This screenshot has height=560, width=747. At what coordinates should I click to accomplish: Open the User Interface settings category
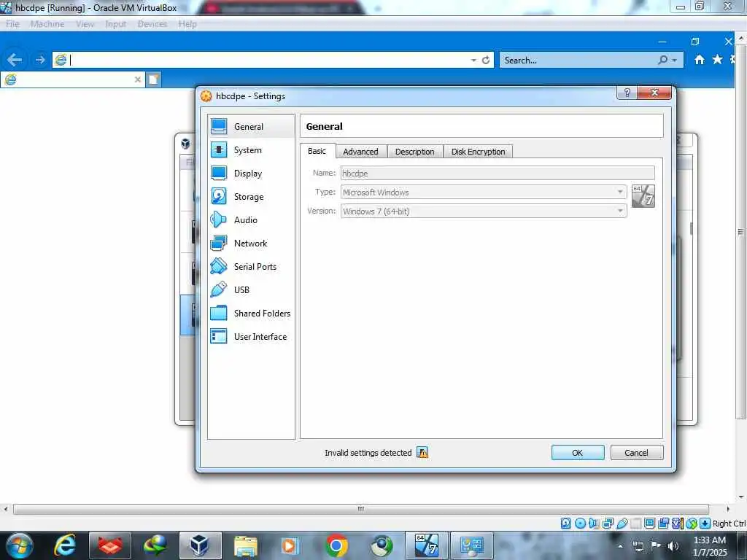pos(251,337)
